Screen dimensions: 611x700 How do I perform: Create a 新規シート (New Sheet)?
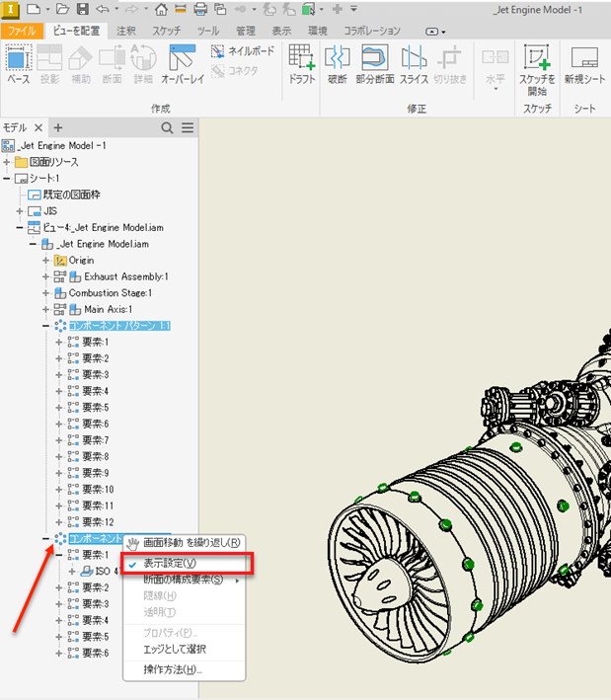coord(584,65)
